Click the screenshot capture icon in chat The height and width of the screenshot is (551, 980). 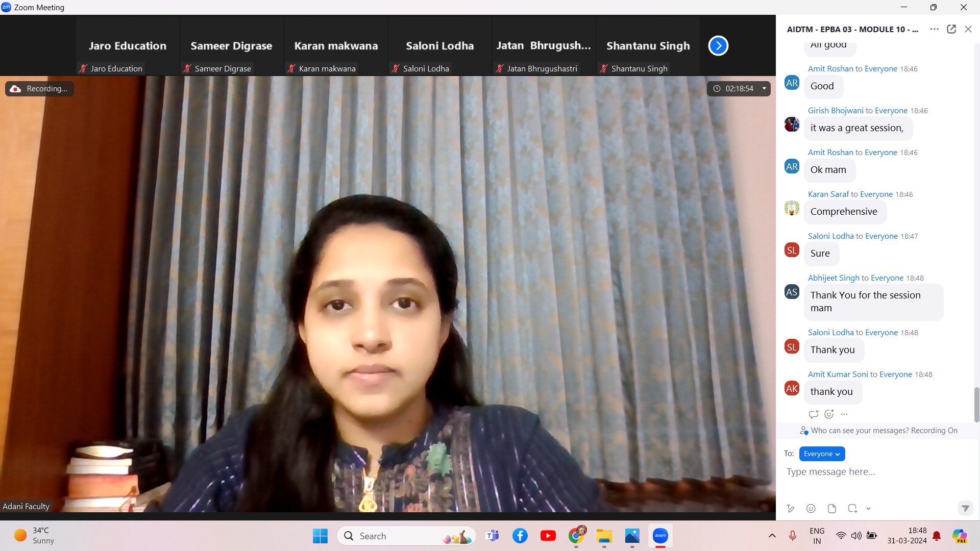[852, 508]
